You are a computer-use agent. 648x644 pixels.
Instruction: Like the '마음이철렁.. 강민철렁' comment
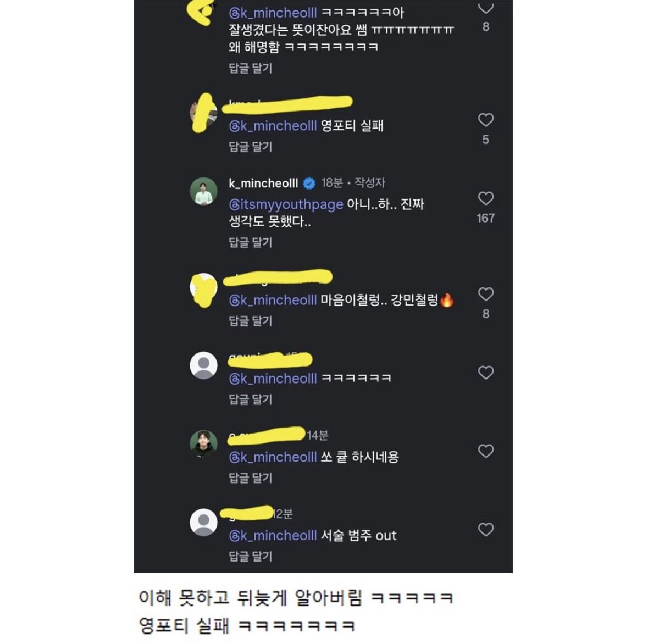pos(485,294)
